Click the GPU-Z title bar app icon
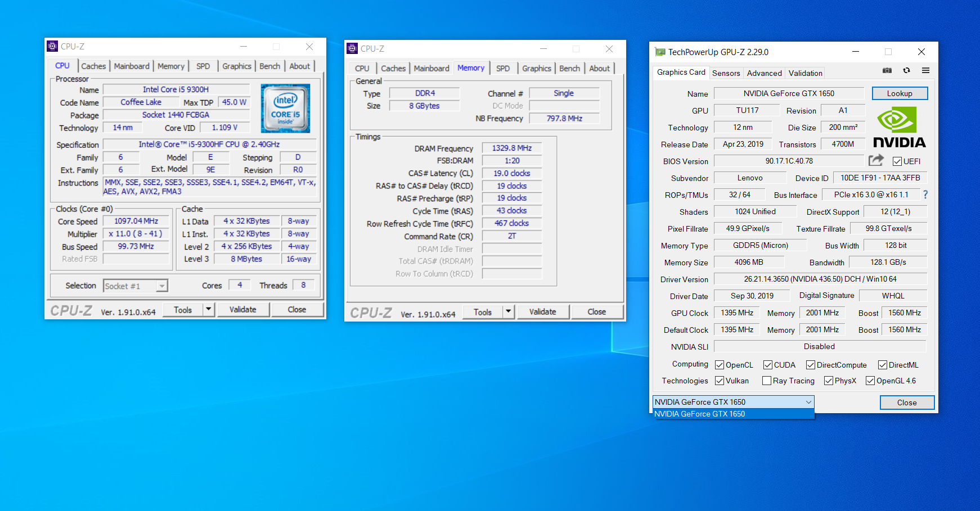 pos(660,52)
